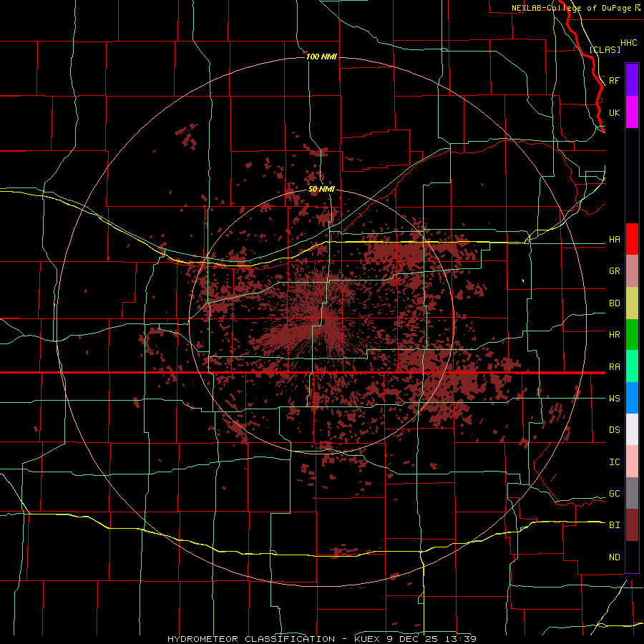Click the BI legend label
The width and height of the screenshot is (644, 644).
coord(615,525)
